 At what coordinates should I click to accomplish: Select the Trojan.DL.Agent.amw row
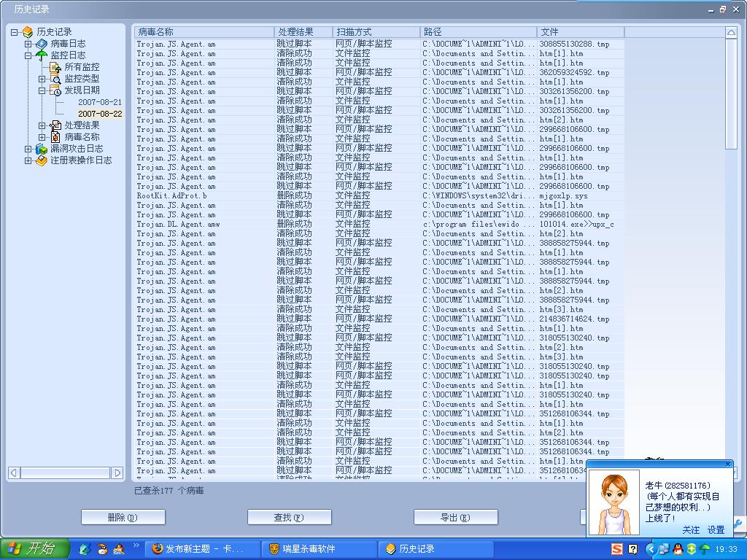(379, 225)
